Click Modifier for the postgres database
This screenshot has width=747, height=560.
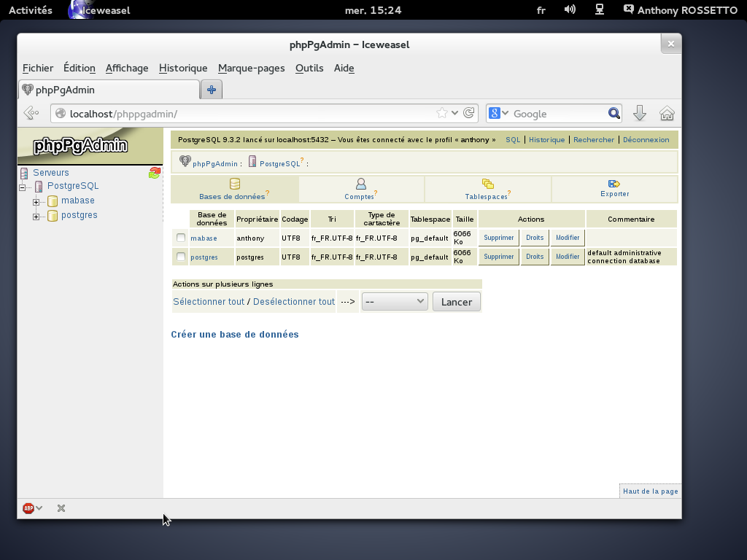click(568, 257)
